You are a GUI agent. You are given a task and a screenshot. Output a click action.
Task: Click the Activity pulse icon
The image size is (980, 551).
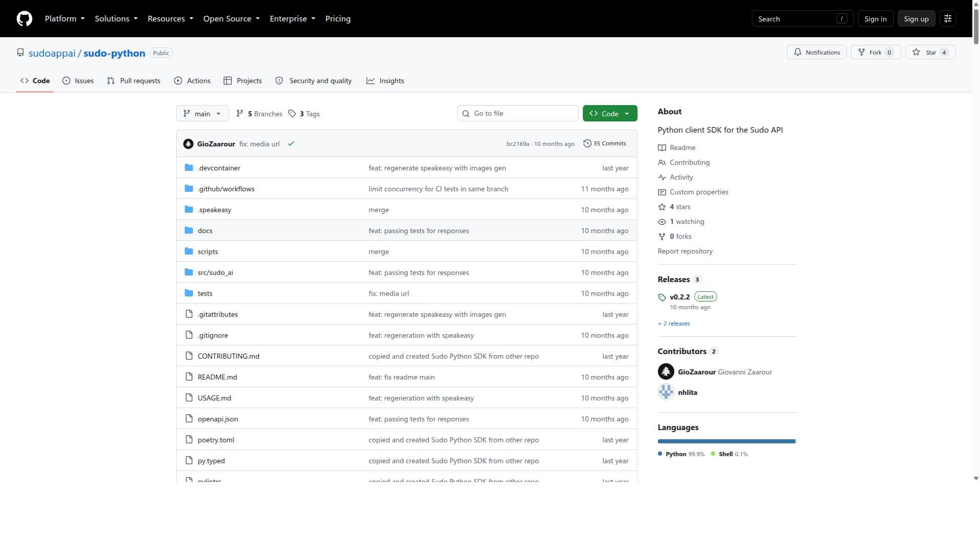point(662,178)
